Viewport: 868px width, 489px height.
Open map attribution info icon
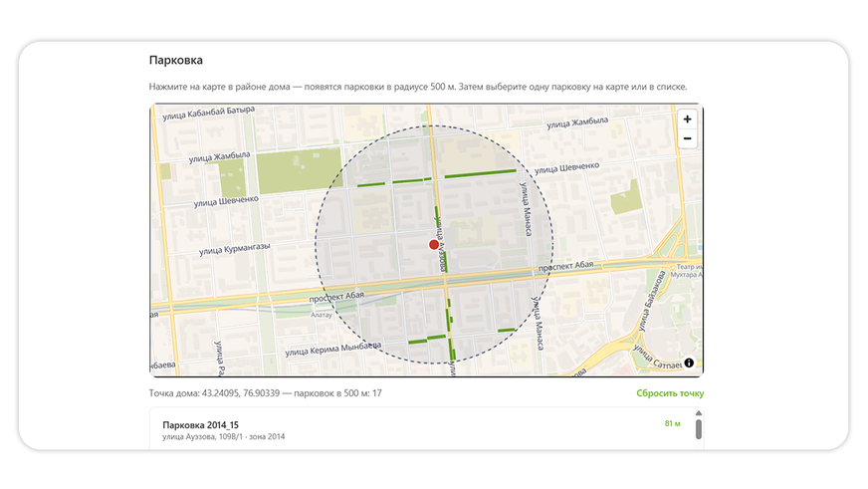tap(689, 363)
